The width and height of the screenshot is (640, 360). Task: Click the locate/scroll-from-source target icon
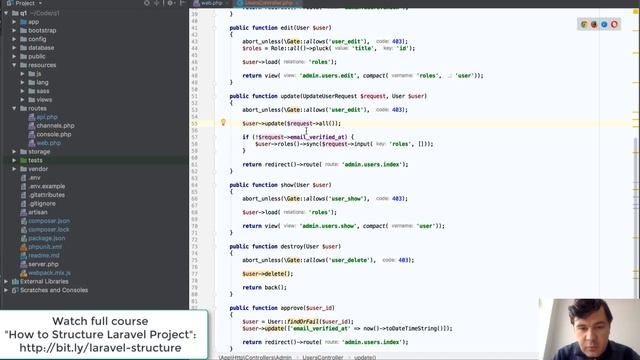click(147, 3)
